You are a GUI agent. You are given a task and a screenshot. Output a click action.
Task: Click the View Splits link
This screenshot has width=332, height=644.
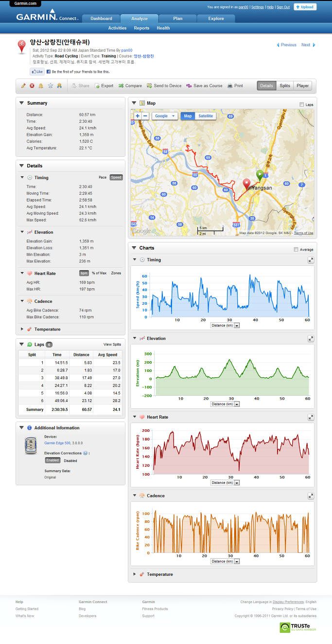pyautogui.click(x=112, y=344)
